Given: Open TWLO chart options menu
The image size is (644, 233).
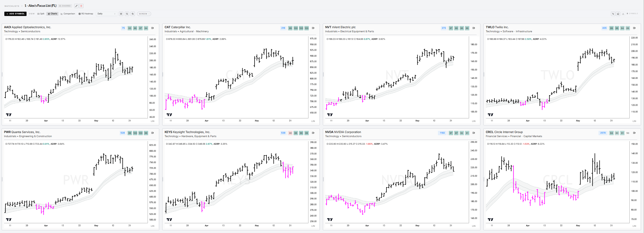Looking at the screenshot, I should (634, 28).
